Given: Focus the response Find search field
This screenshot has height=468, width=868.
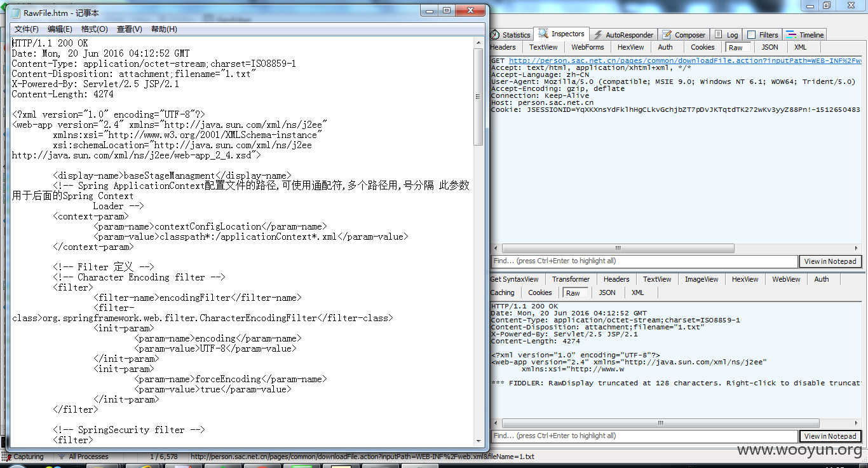Looking at the screenshot, I should tap(644, 436).
